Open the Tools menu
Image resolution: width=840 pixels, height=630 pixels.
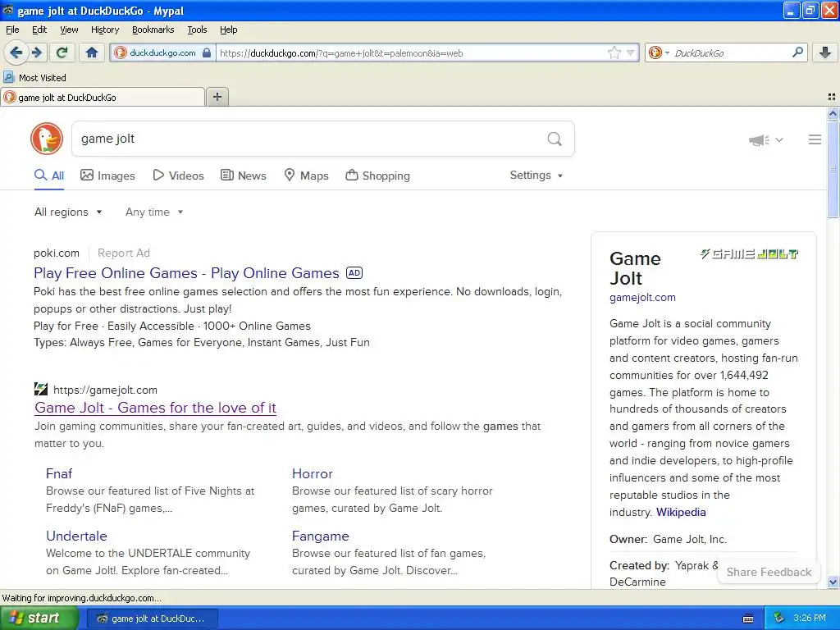pos(197,30)
